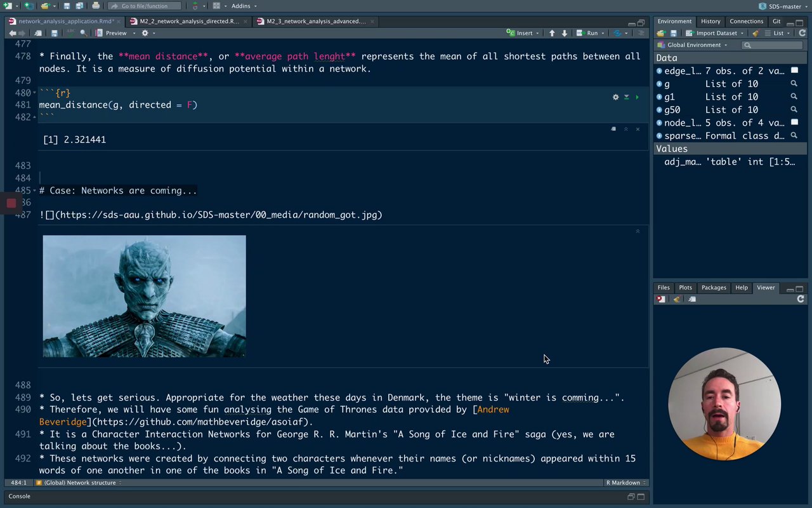Click the New File icon in the toolbar
This screenshot has width=812, height=508.
(8, 6)
